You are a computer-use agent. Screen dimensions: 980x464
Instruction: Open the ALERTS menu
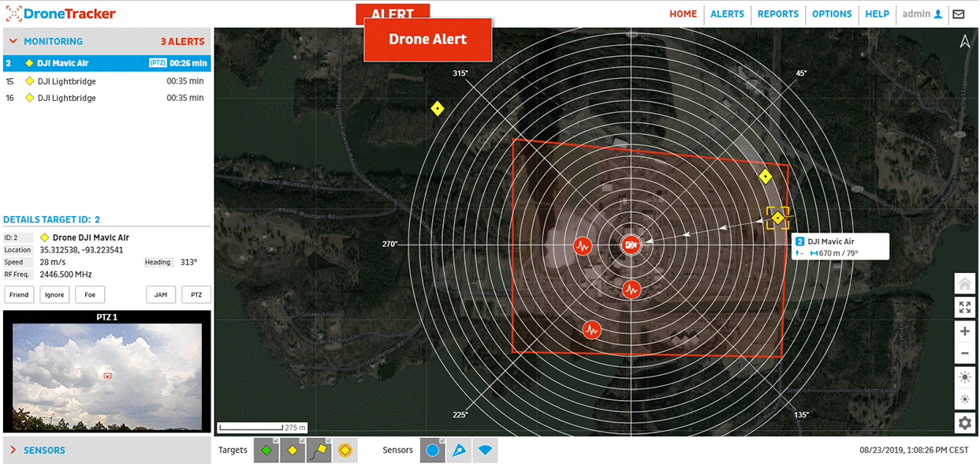[x=727, y=13]
